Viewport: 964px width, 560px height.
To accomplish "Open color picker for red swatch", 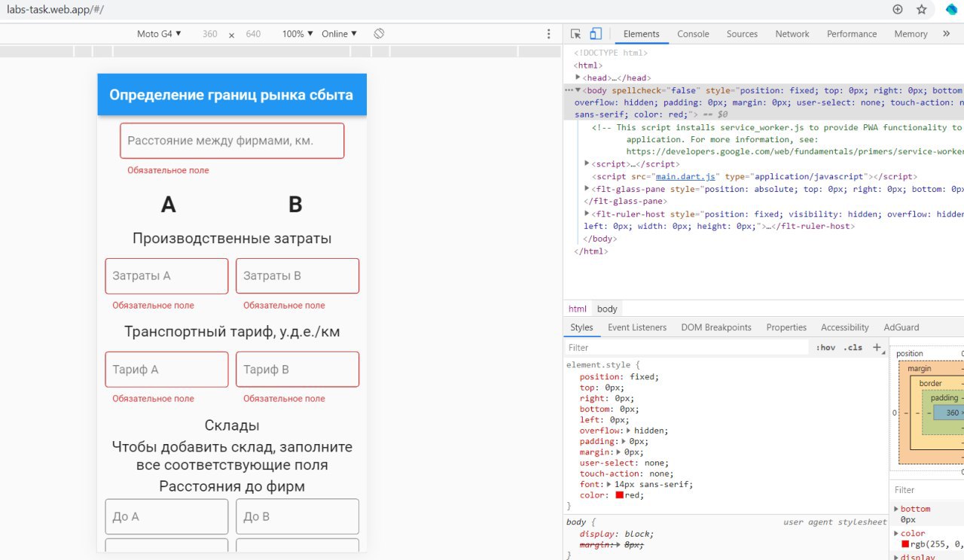I will [x=620, y=495].
